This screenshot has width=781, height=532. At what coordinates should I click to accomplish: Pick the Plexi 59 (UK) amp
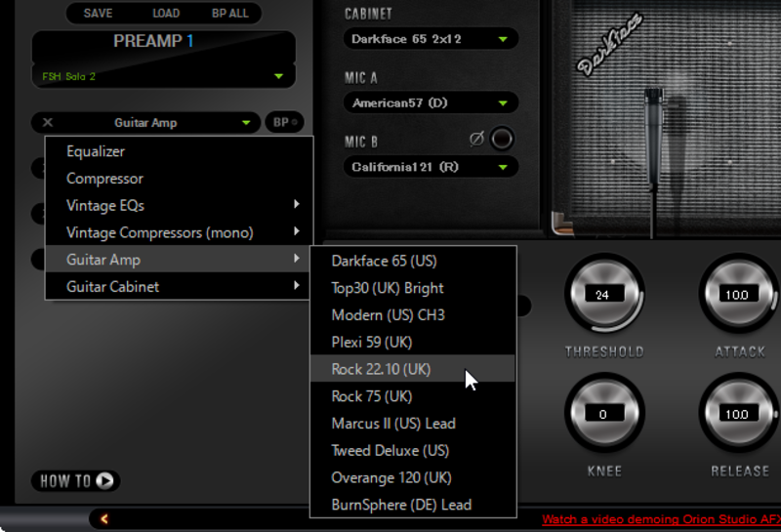tap(413, 343)
